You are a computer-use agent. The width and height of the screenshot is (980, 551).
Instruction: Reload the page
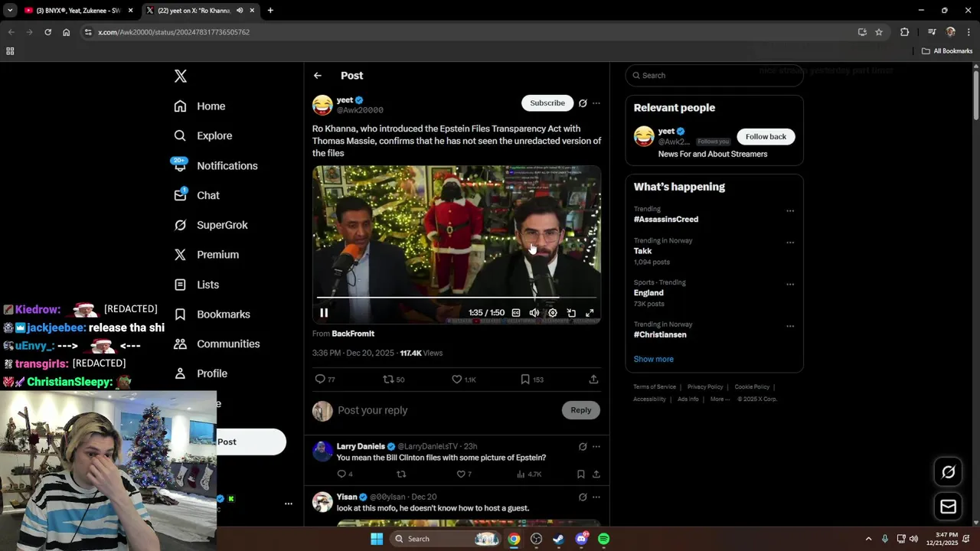click(x=48, y=32)
